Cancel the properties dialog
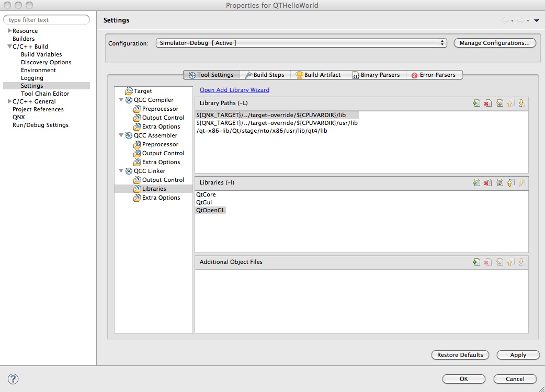 [515, 379]
